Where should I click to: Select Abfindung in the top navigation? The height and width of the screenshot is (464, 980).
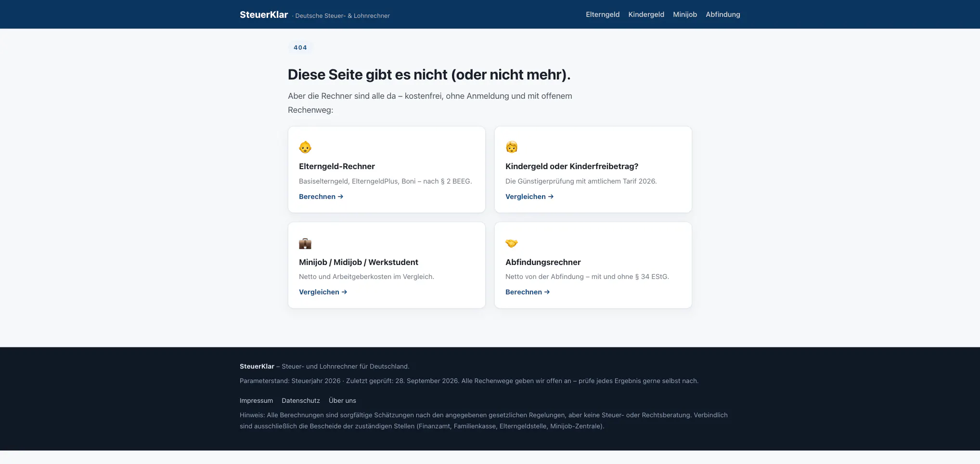pyautogui.click(x=723, y=14)
